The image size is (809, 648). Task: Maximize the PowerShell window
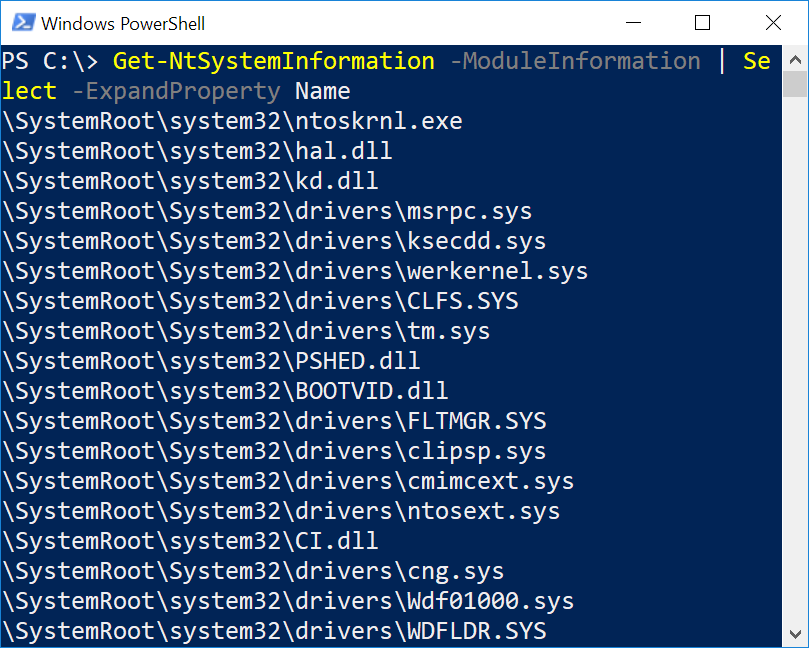pos(702,23)
